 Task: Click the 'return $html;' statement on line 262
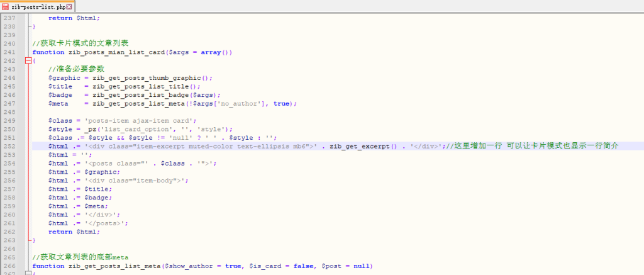point(74,232)
